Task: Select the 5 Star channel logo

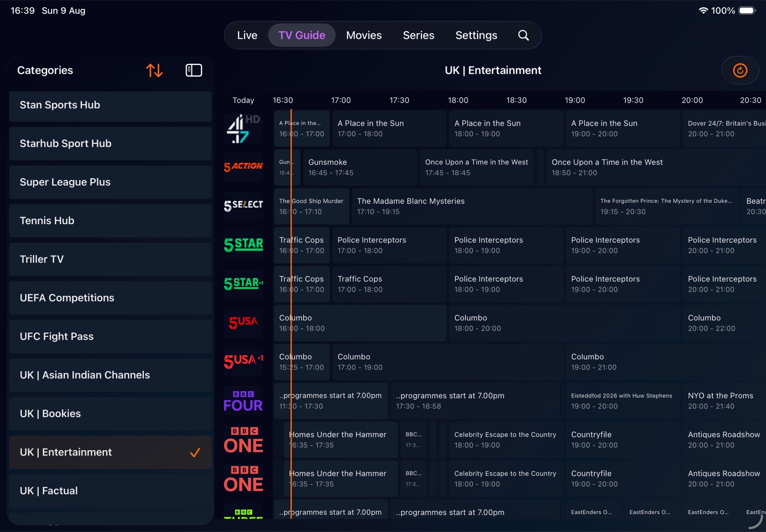Action: (x=243, y=244)
